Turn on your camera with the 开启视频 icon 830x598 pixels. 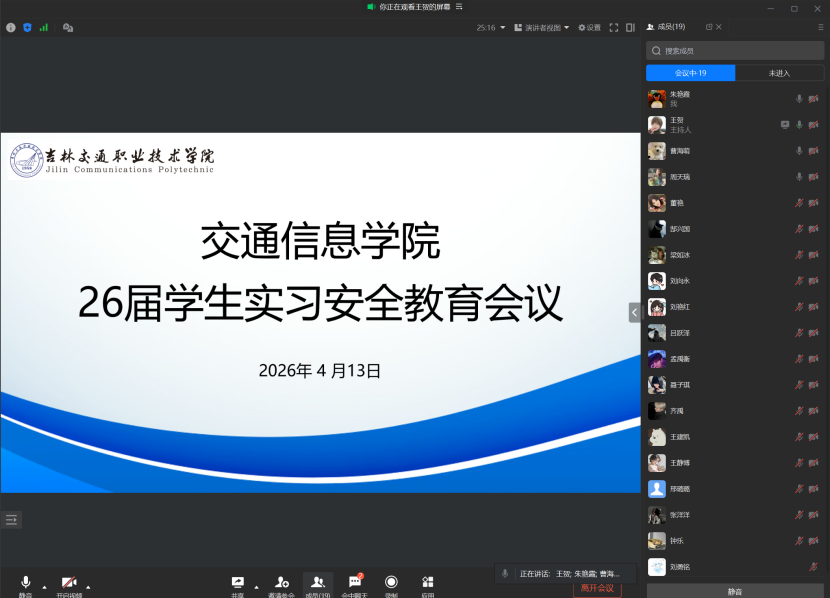68,582
